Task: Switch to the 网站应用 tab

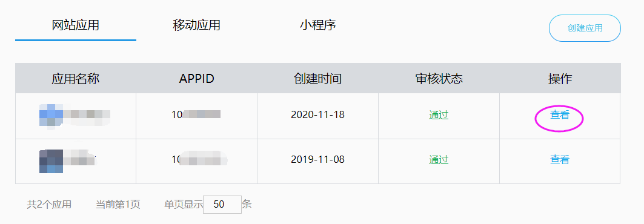Action: click(76, 25)
